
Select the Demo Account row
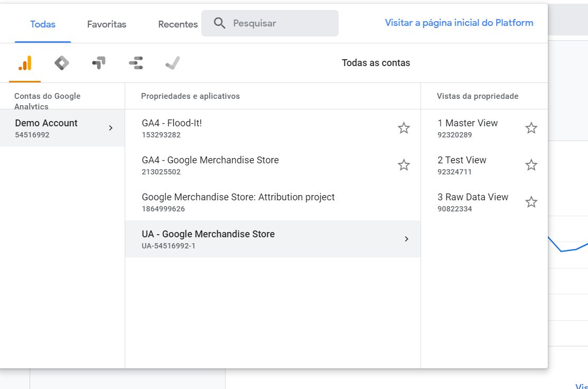click(x=62, y=128)
